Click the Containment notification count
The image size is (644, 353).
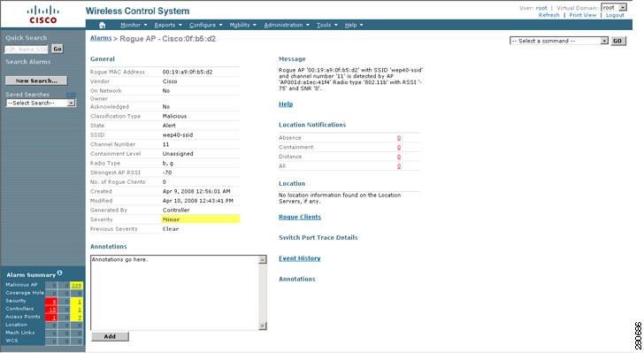tap(399, 147)
